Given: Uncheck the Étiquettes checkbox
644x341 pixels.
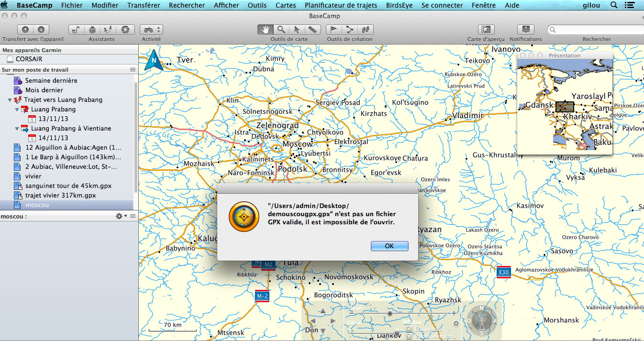Looking at the screenshot, I should pyautogui.click(x=409, y=329).
